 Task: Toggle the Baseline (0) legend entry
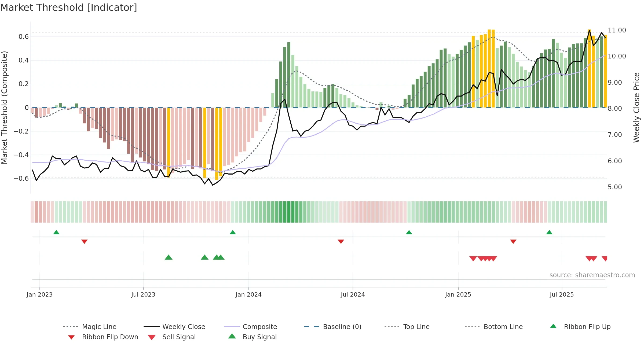click(x=333, y=327)
